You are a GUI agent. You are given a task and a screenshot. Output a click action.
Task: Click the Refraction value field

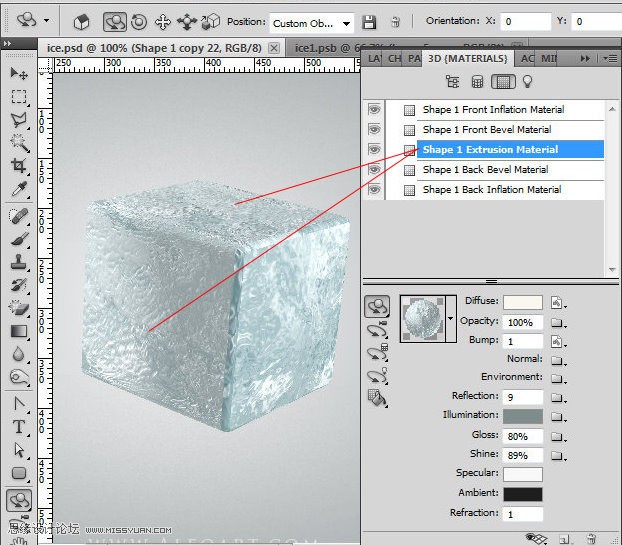(x=523, y=514)
